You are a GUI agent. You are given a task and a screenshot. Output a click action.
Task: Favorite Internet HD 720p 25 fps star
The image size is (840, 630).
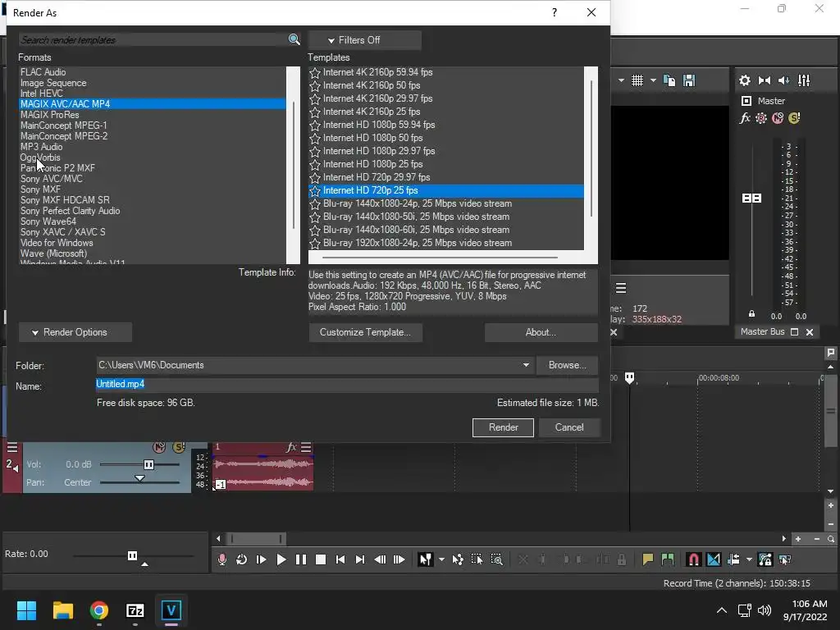[x=315, y=190]
